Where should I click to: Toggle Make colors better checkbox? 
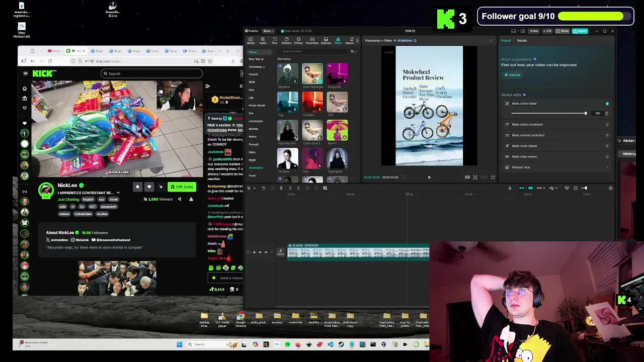607,104
